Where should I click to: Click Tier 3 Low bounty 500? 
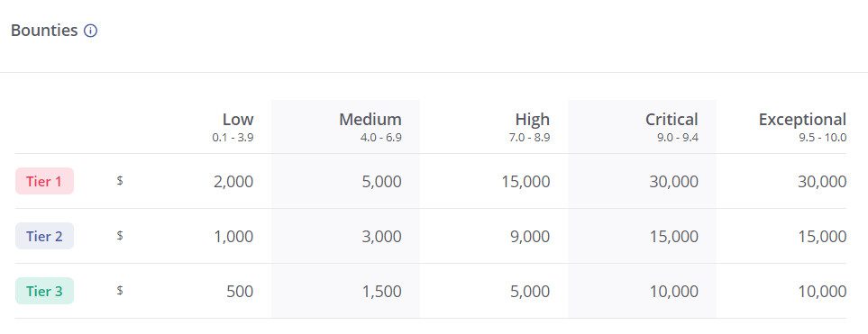[x=240, y=291]
